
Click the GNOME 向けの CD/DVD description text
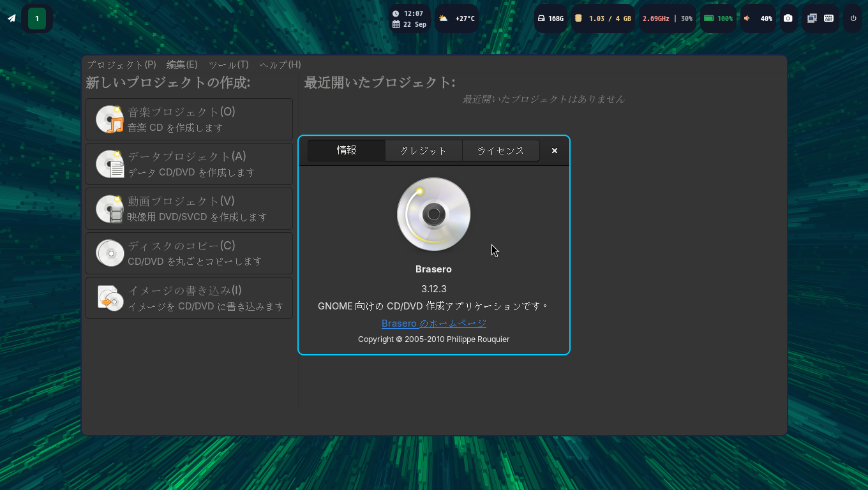click(x=434, y=306)
